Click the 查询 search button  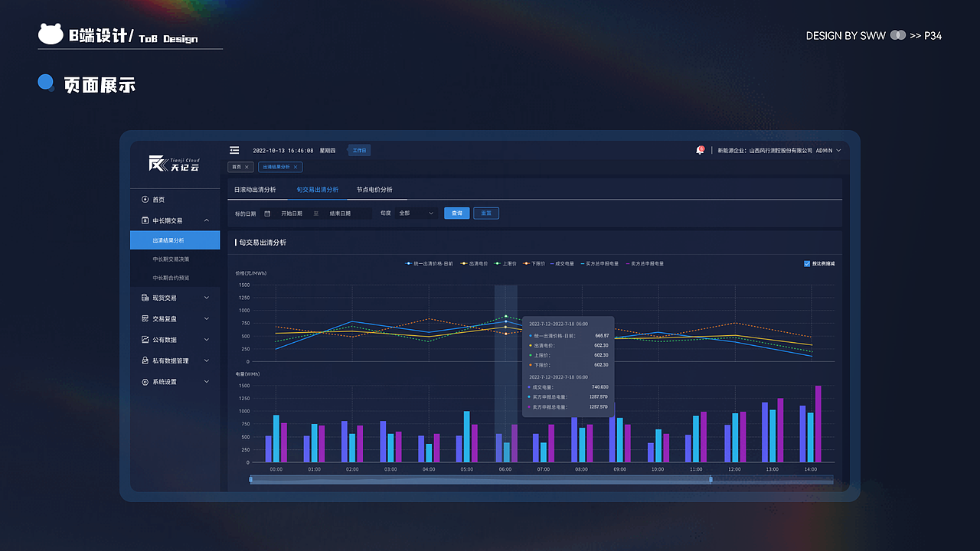click(457, 214)
